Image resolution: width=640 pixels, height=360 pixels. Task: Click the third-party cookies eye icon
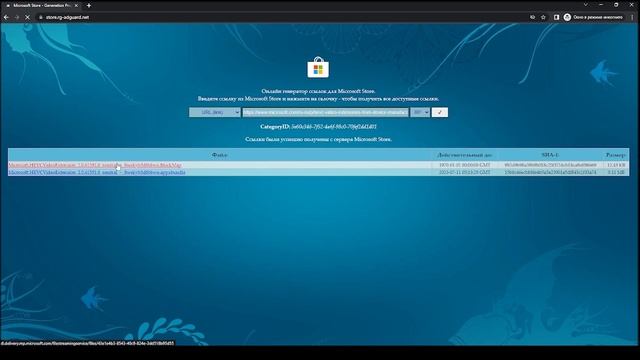532,17
